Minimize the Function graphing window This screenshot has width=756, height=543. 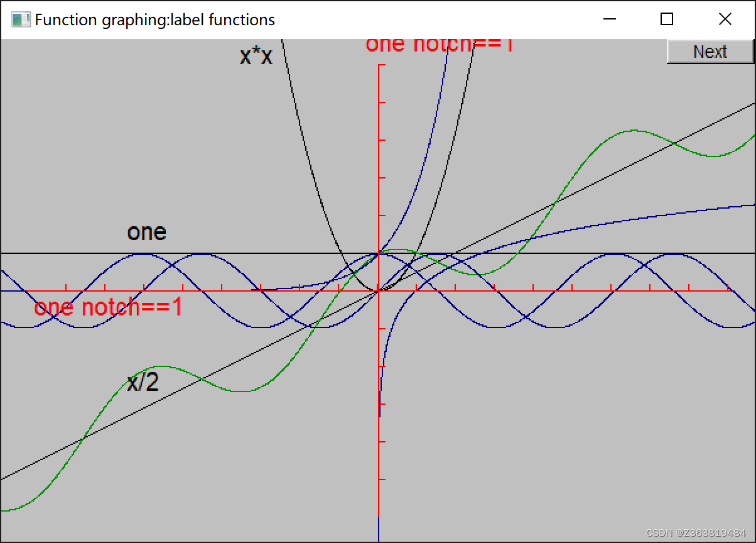pos(609,19)
